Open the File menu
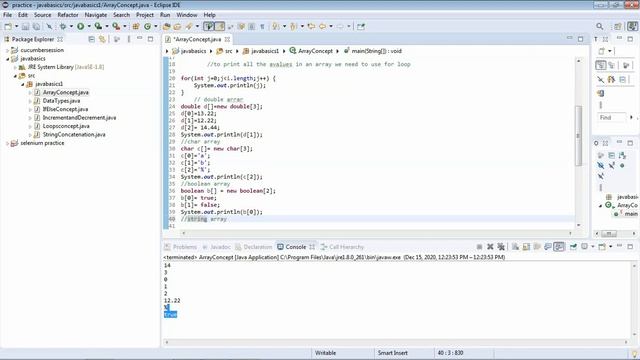 pyautogui.click(x=7, y=15)
